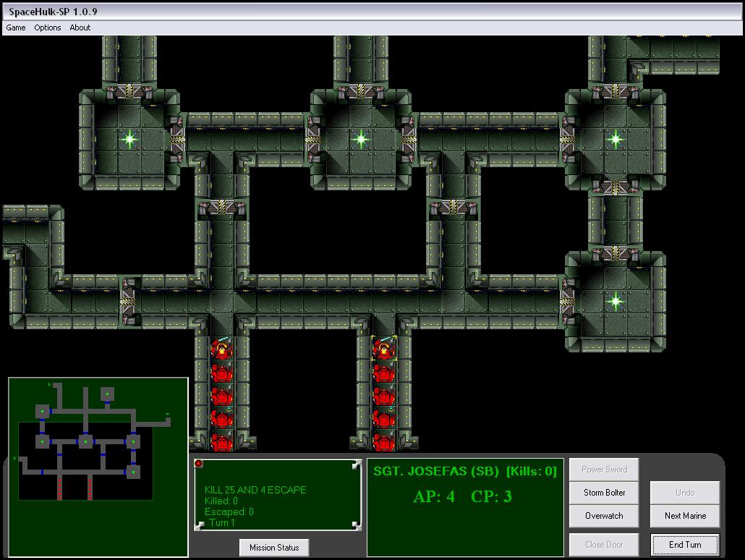The image size is (745, 560).
Task: Click the 'Turn 1' indicator text
Action: pyautogui.click(x=221, y=522)
